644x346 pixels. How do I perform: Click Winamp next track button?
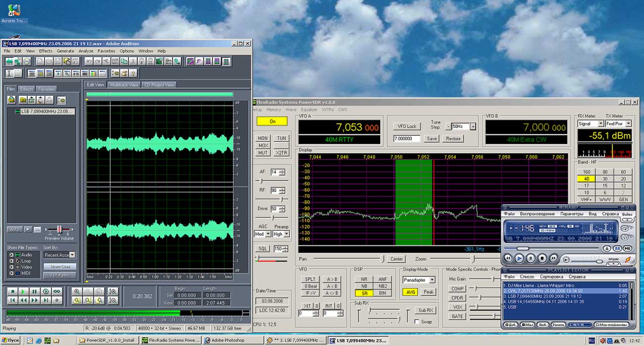(x=553, y=258)
